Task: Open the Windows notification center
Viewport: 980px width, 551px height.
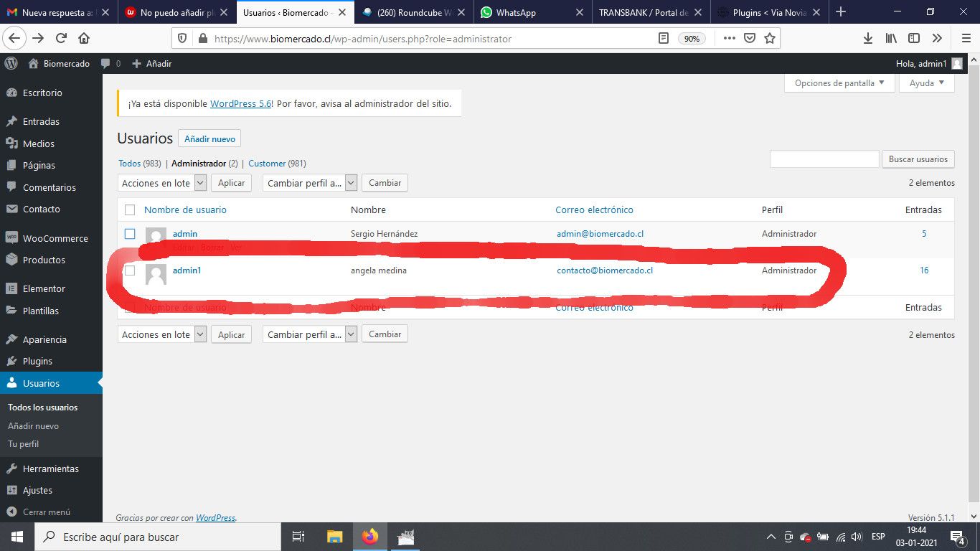Action: [x=957, y=537]
